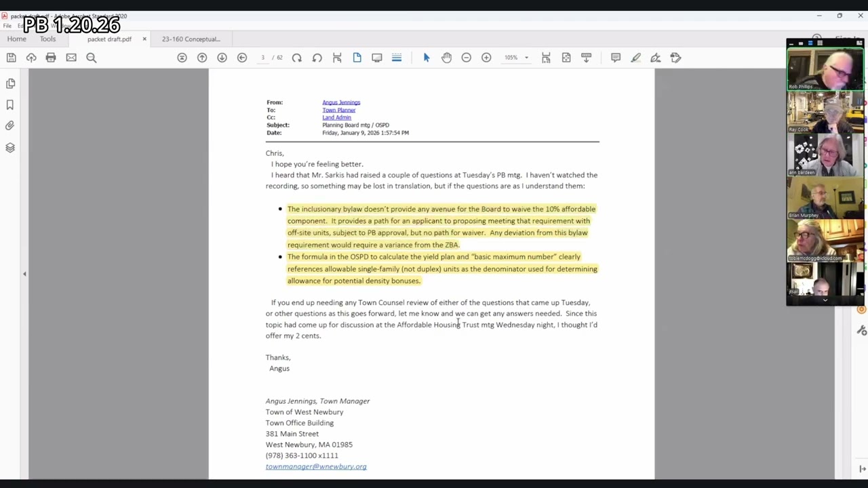The height and width of the screenshot is (488, 868).
Task: Upload file to cloud storage
Action: point(31,58)
